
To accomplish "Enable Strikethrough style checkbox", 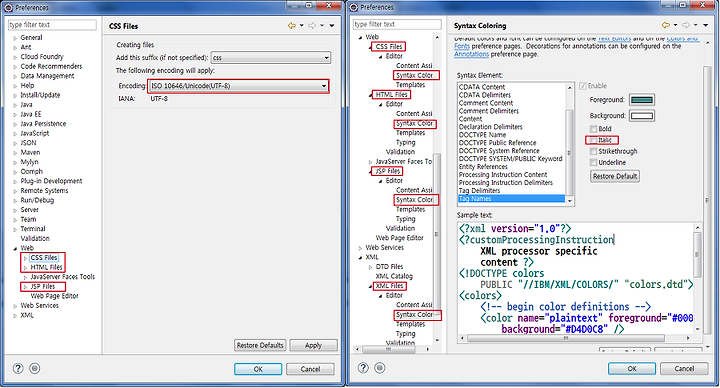I will (593, 151).
